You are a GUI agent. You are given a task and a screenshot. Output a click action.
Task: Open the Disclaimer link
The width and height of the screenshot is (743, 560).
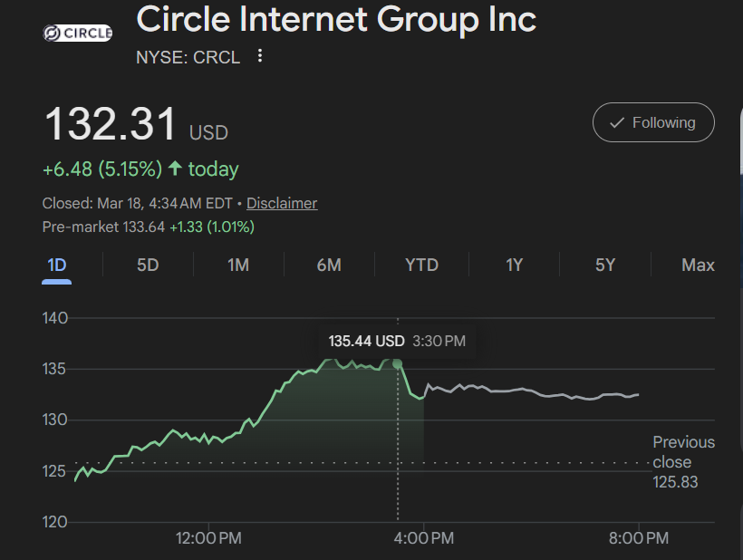(282, 203)
